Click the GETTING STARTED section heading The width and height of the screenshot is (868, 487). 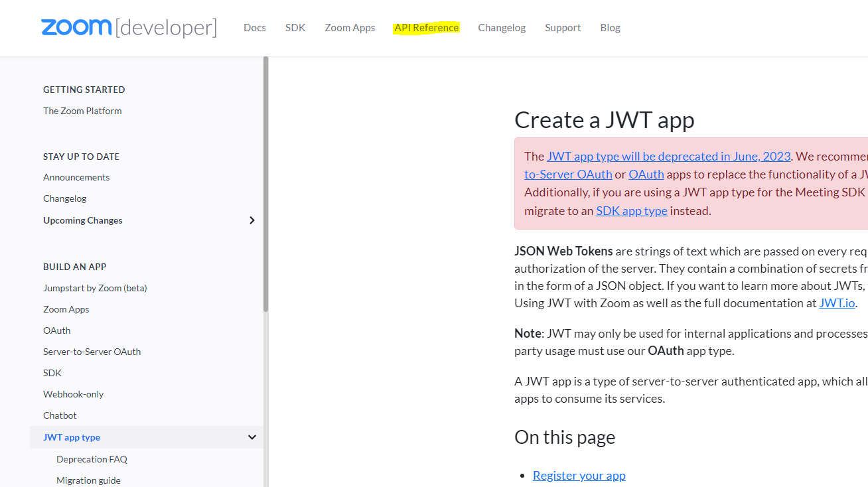tap(84, 90)
